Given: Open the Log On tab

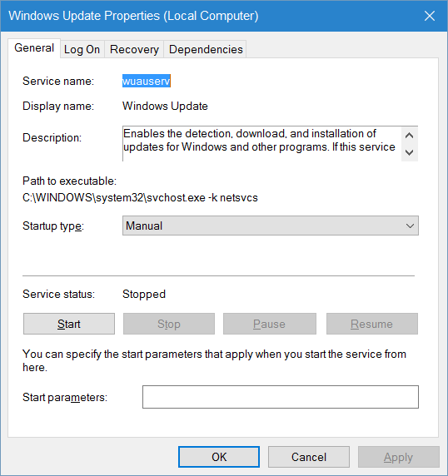Looking at the screenshot, I should coord(82,49).
